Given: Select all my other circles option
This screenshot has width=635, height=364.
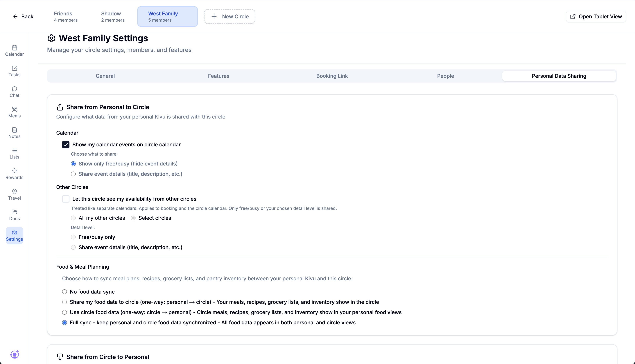Looking at the screenshot, I should [x=73, y=218].
